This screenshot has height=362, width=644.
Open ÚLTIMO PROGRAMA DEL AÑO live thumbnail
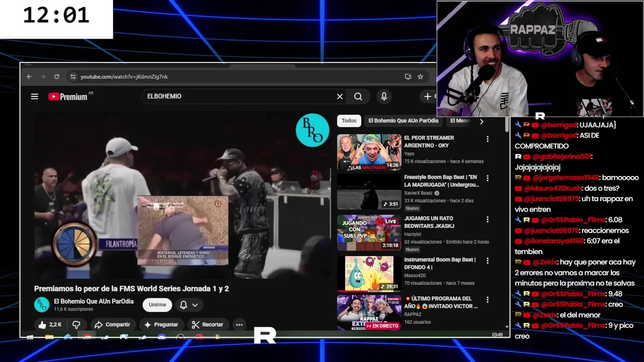pos(369,313)
